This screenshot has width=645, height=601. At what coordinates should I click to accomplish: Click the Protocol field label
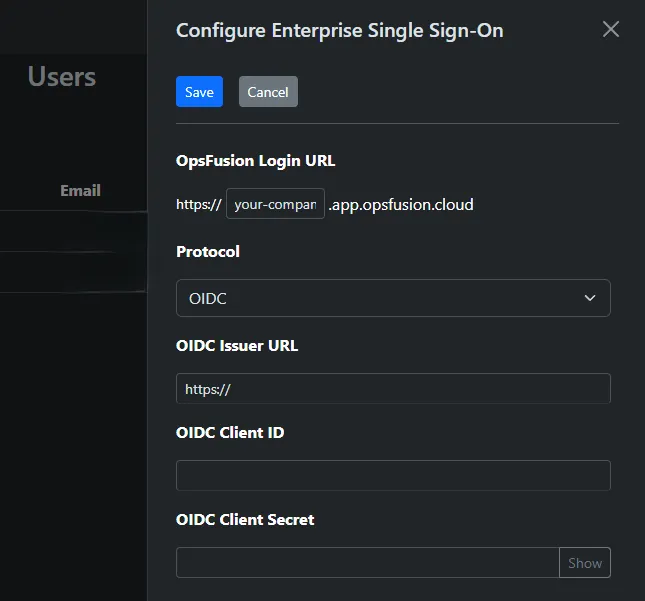[x=208, y=252]
